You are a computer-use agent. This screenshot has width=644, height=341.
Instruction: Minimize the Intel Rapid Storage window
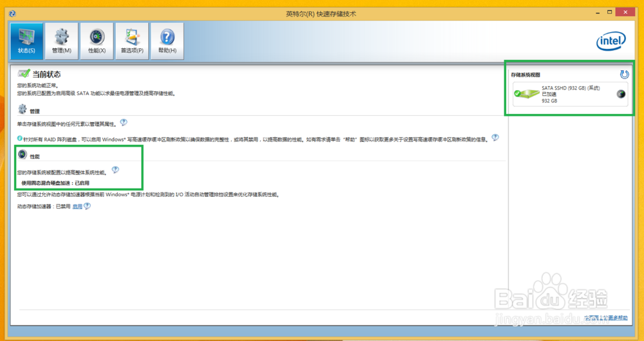(x=598, y=13)
